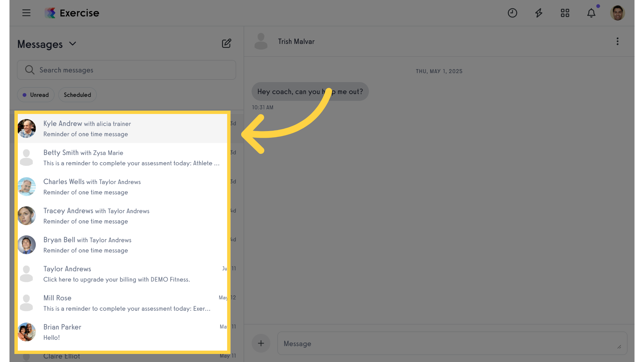644x362 pixels.
Task: Click the Exercise brand name
Action: click(x=79, y=13)
